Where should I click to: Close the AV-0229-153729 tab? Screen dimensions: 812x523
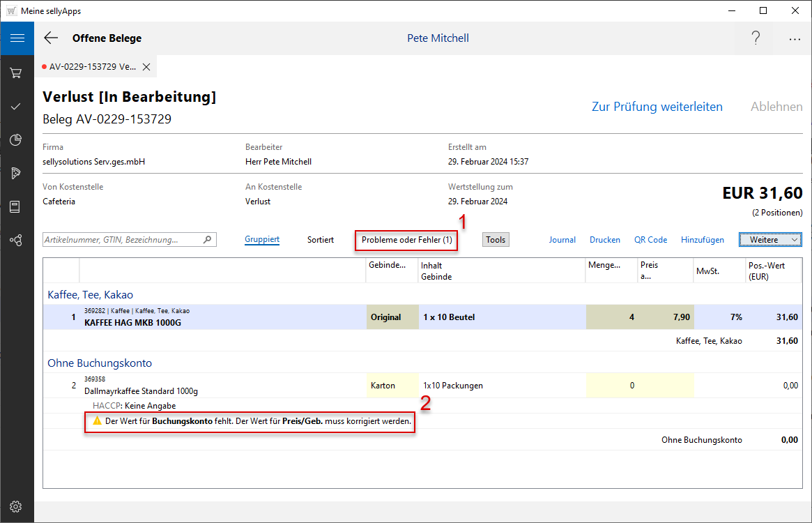click(x=146, y=67)
